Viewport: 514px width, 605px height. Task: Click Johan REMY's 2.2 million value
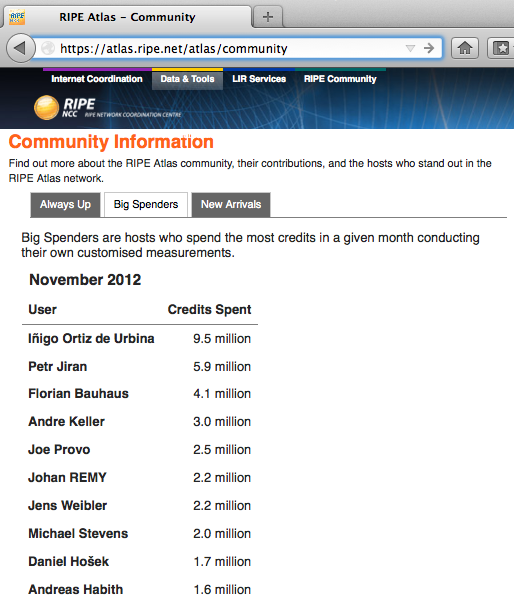[222, 477]
